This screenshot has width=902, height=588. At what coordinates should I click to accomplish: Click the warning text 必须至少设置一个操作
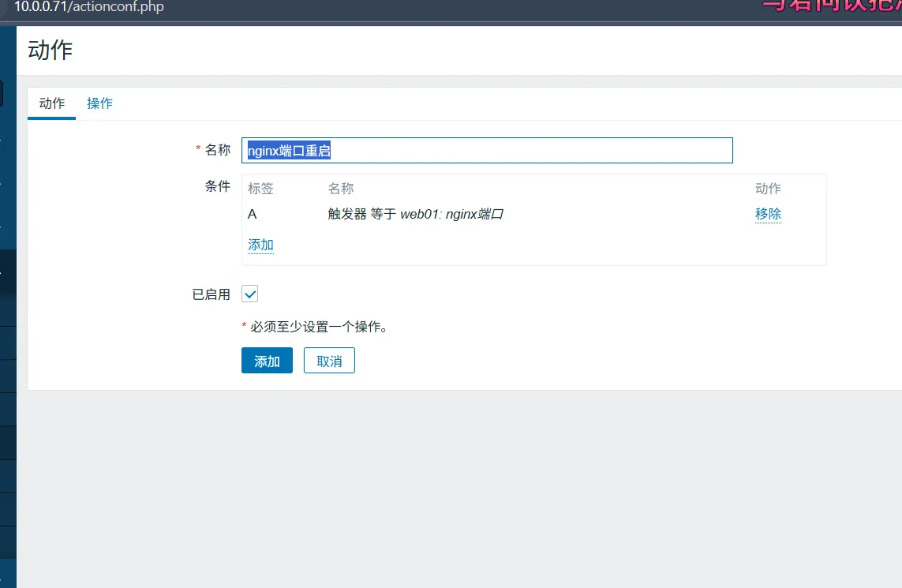[x=319, y=327]
